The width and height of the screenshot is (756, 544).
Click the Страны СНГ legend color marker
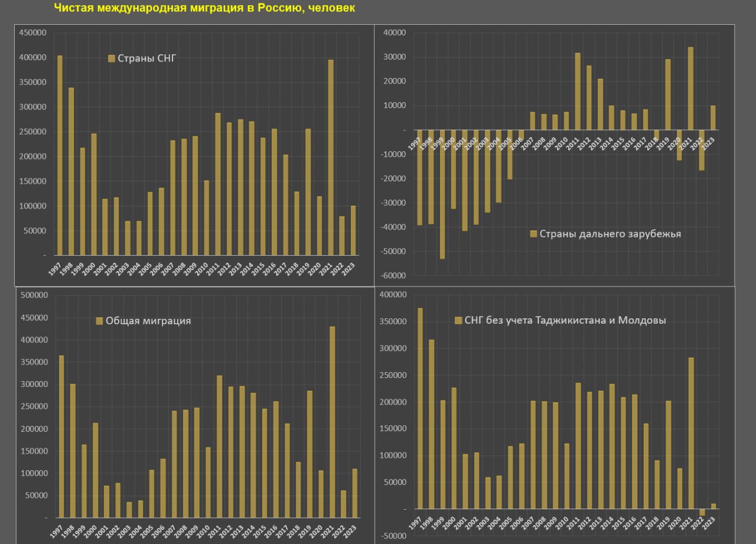111,58
